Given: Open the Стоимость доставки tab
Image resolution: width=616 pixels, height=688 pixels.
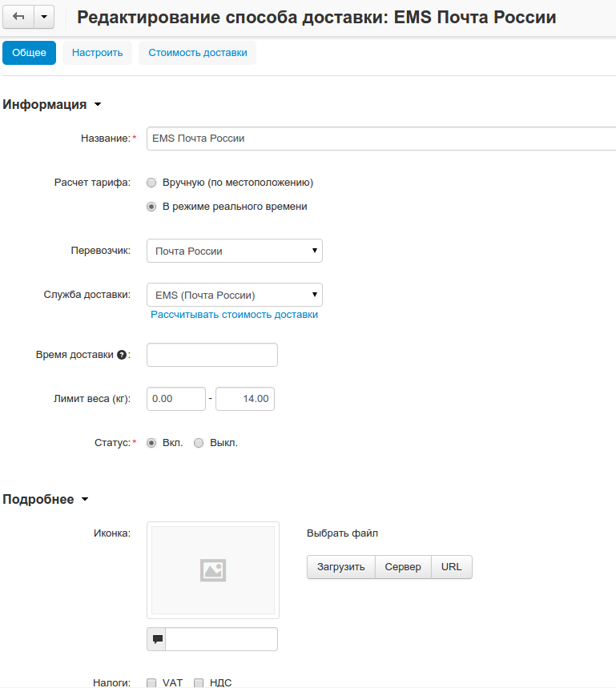Looking at the screenshot, I should click(197, 53).
